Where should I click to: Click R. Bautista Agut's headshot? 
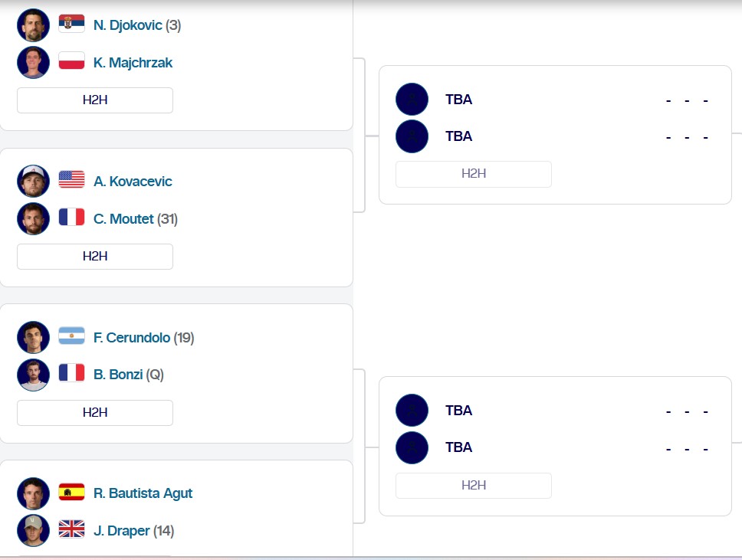tap(33, 493)
